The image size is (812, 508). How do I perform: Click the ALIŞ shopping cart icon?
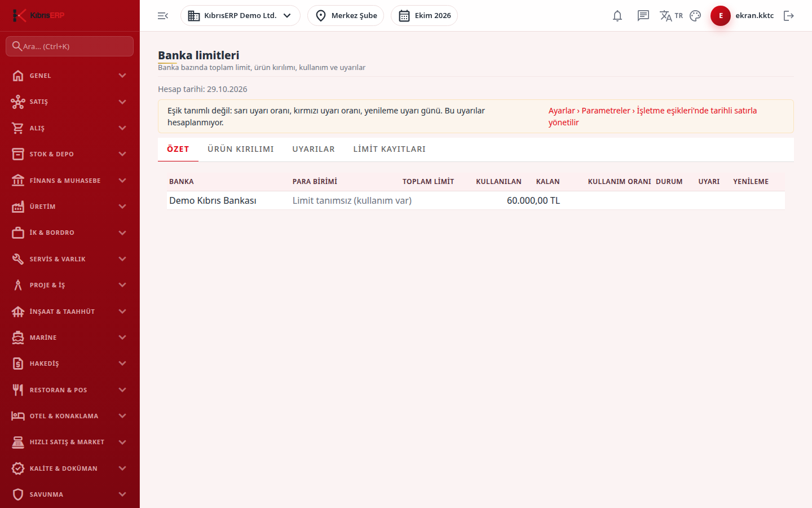(18, 128)
